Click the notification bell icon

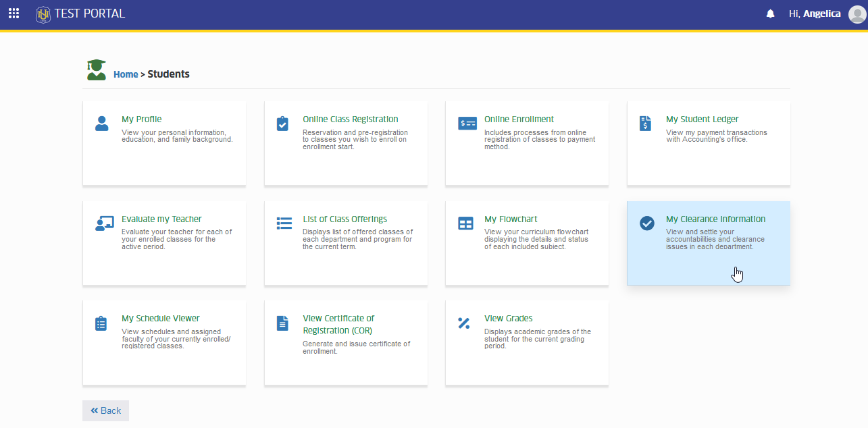[770, 14]
